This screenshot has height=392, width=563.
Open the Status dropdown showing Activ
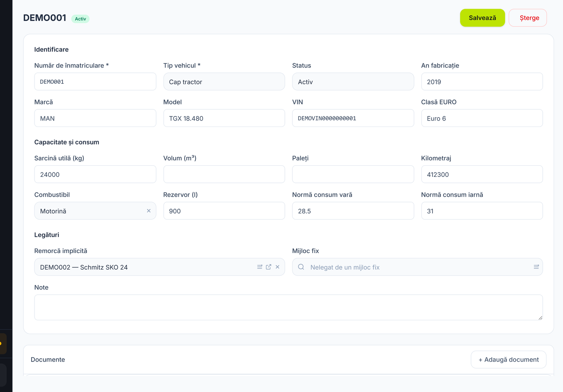pos(353,81)
